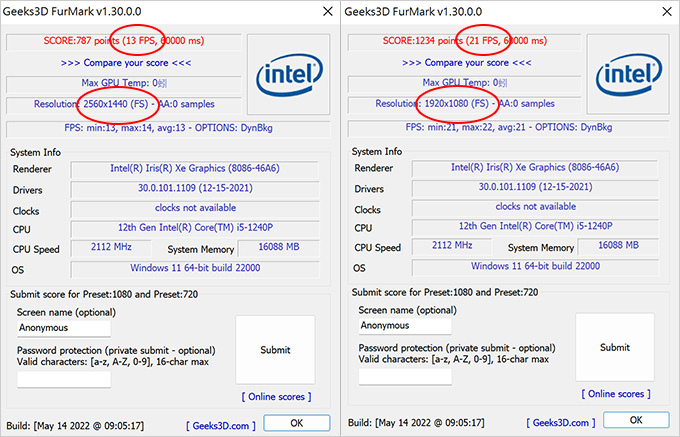Visit Geeks3D.com link in right window
680x437 pixels.
point(561,422)
